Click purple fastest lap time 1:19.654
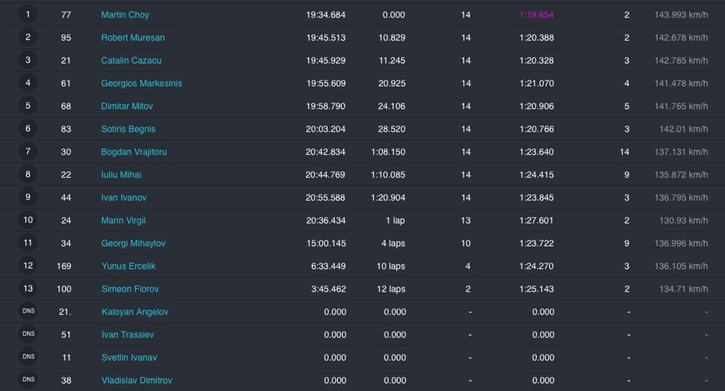Image resolution: width=725 pixels, height=391 pixels. click(x=536, y=15)
